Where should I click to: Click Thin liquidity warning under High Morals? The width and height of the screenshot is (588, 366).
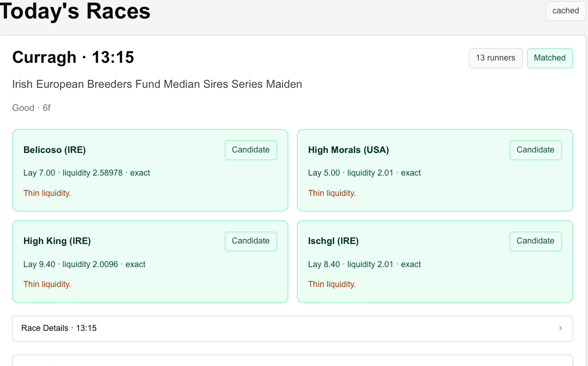[x=332, y=193]
